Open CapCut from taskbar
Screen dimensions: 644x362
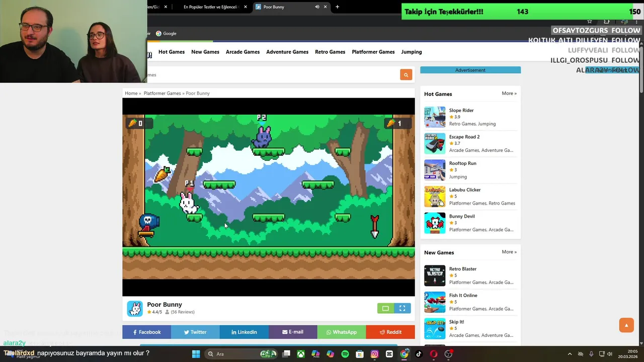click(389, 354)
